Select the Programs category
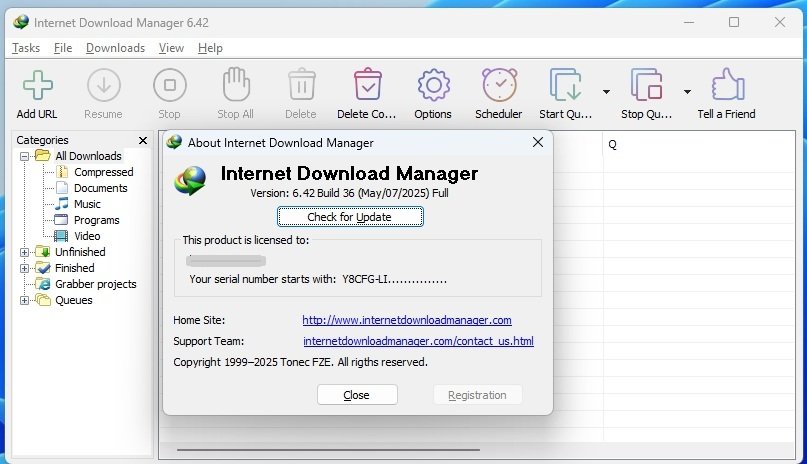This screenshot has height=464, width=807. (x=96, y=220)
